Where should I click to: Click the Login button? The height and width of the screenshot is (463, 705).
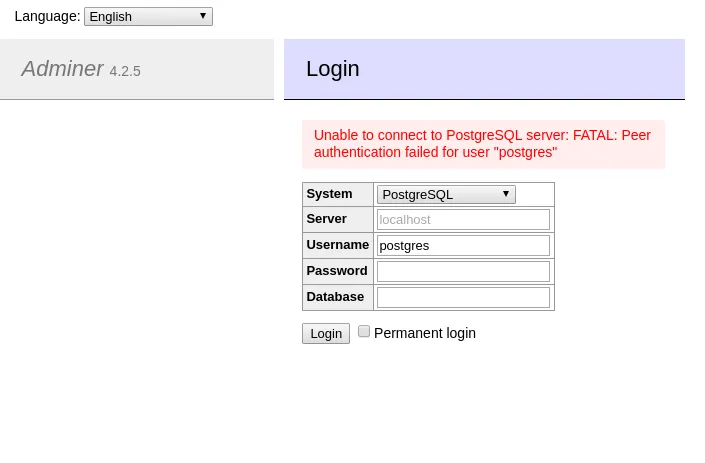326,334
